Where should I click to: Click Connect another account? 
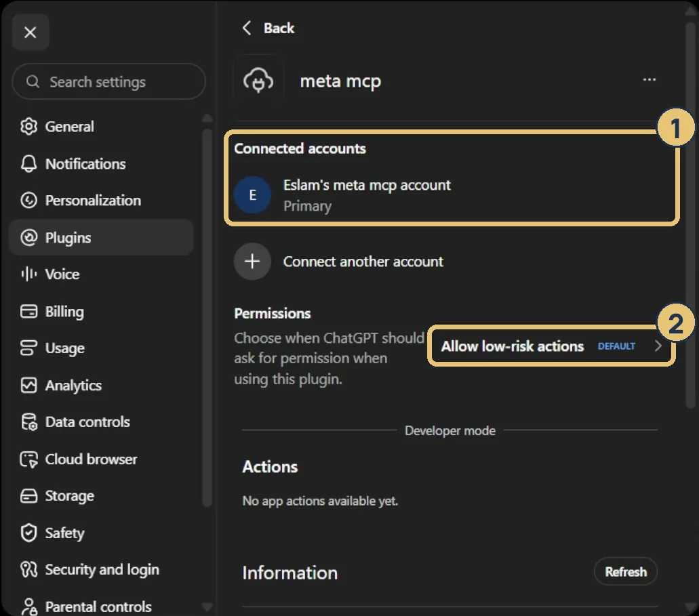[x=363, y=262]
